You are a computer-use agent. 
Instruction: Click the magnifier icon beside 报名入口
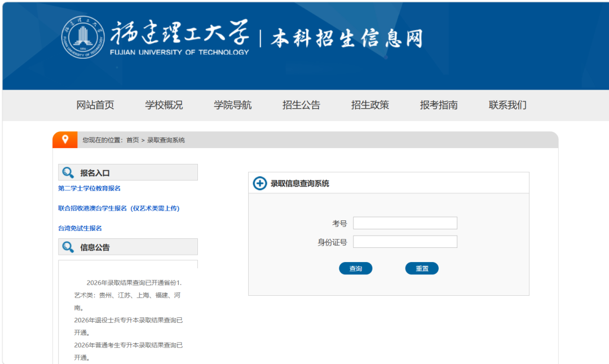coord(68,172)
